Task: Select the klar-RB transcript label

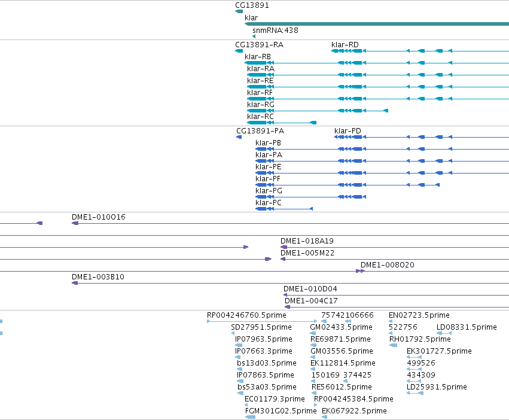Action: [x=258, y=57]
